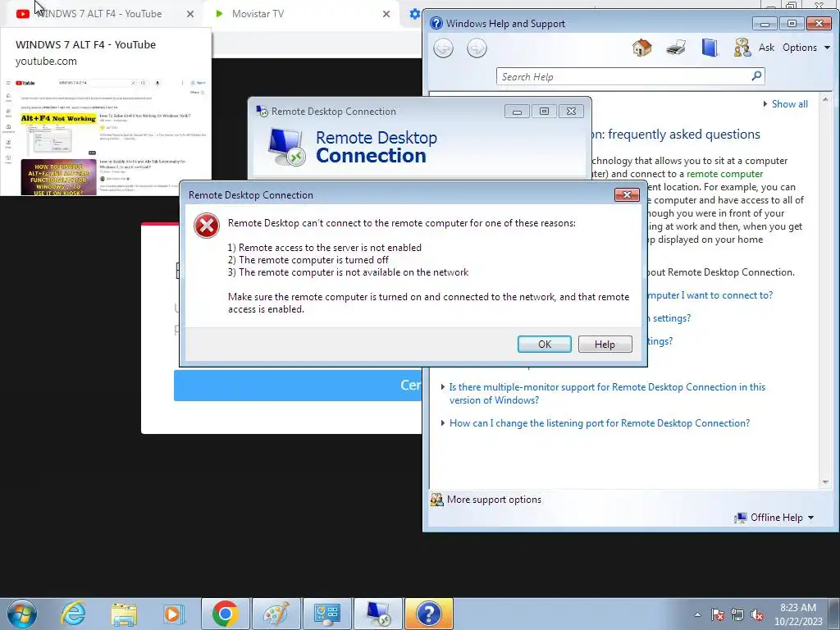Click Help in the Remote Desktop error dialog

coord(605,344)
